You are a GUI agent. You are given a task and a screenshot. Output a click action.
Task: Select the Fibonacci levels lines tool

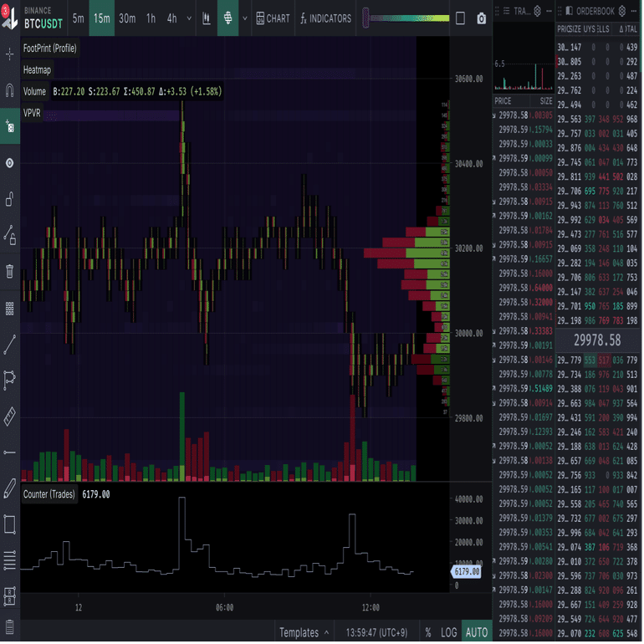tap(9, 560)
